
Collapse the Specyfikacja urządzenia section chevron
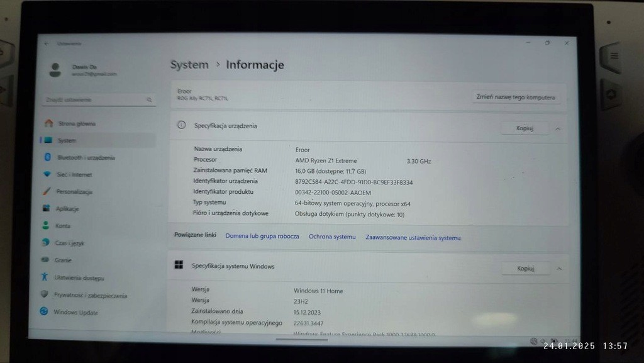(557, 128)
